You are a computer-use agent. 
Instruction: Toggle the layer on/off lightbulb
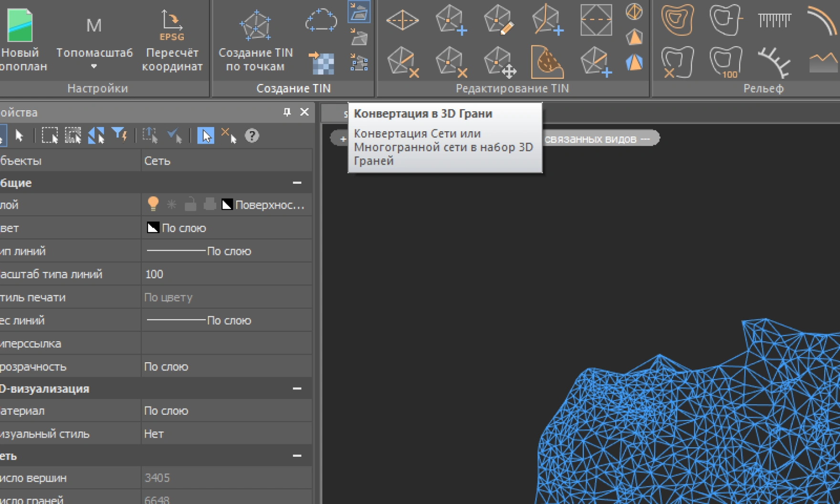tap(153, 204)
